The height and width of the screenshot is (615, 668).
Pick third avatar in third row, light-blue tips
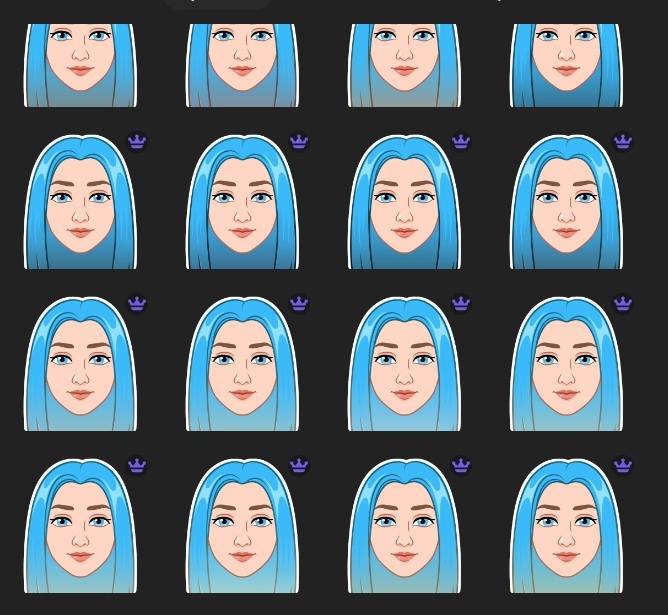tap(404, 364)
